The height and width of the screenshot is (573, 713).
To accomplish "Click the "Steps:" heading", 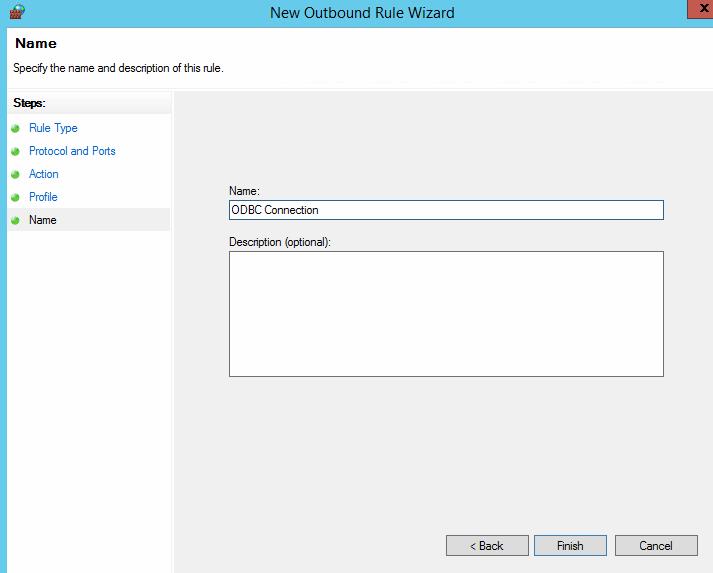I will point(29,103).
